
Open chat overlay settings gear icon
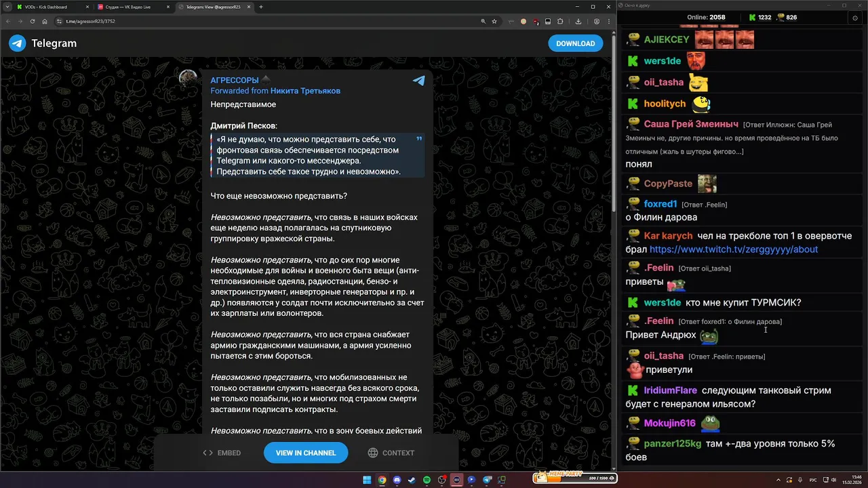coord(854,18)
